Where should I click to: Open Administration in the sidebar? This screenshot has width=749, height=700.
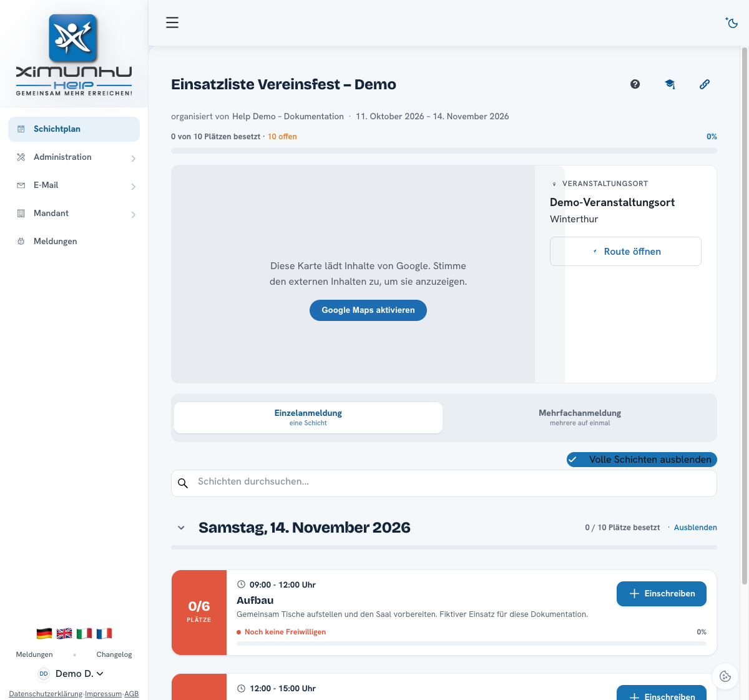tap(74, 157)
